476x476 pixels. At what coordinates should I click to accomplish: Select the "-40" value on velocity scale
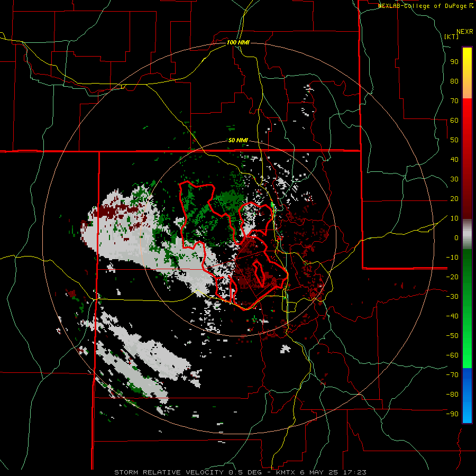coord(452,316)
